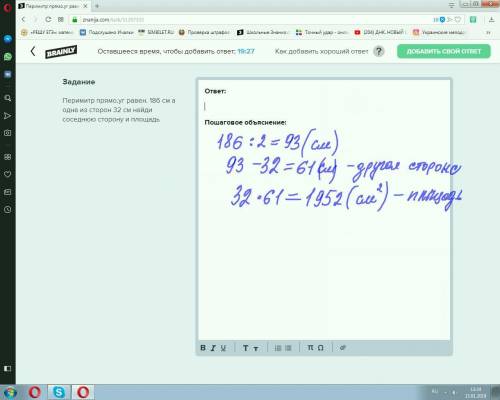Toggle underline formatting in editor toolbar
This screenshot has width=500, height=400.
(223, 348)
